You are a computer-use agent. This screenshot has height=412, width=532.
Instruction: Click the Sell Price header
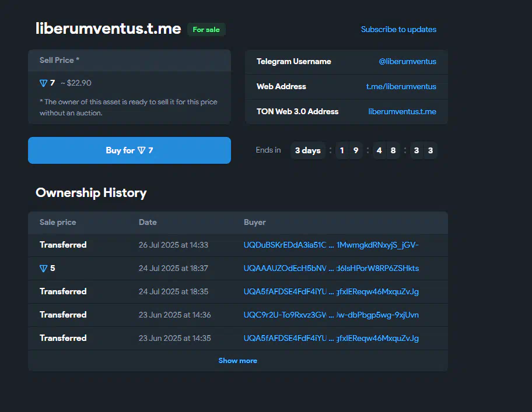pos(60,60)
